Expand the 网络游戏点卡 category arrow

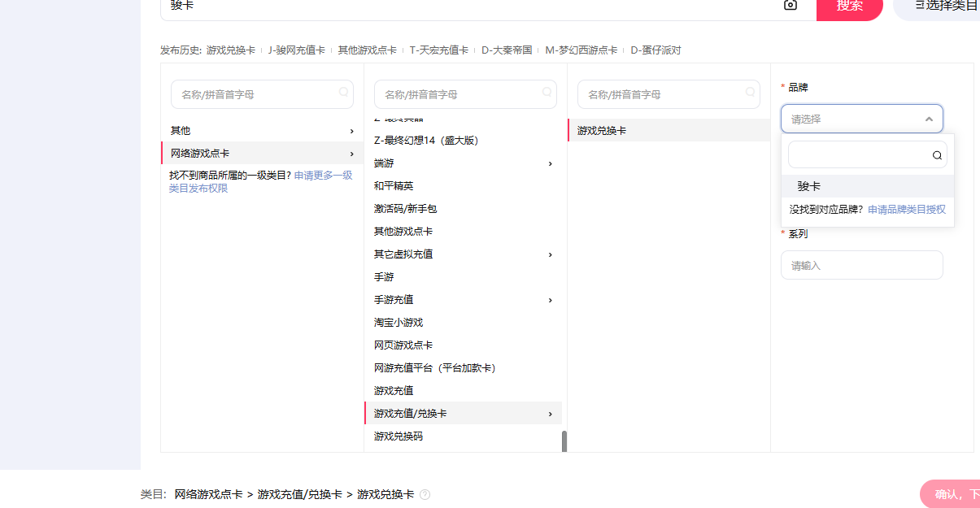(x=351, y=154)
